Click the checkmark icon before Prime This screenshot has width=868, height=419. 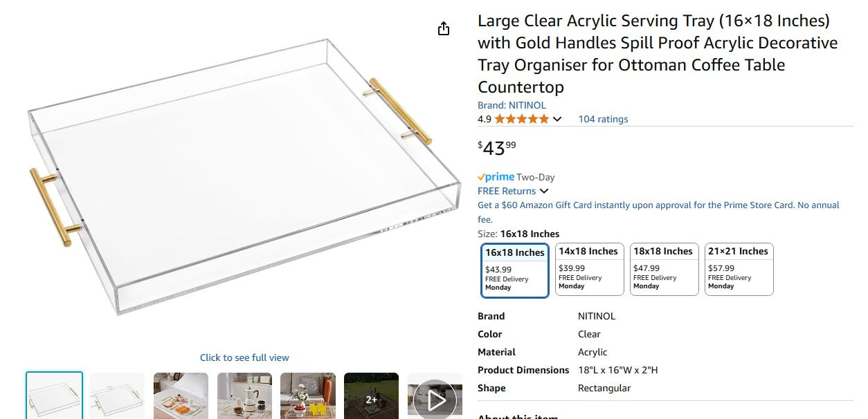pos(480,177)
